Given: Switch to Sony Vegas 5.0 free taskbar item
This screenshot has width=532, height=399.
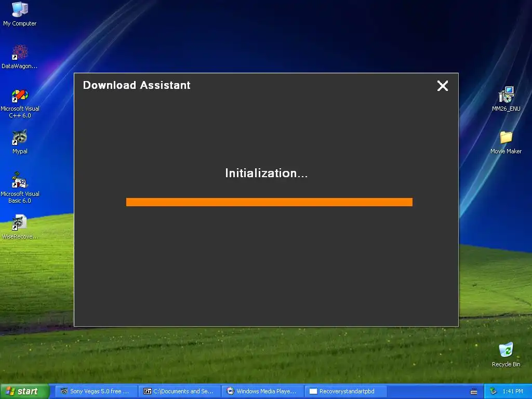Looking at the screenshot, I should tap(96, 391).
